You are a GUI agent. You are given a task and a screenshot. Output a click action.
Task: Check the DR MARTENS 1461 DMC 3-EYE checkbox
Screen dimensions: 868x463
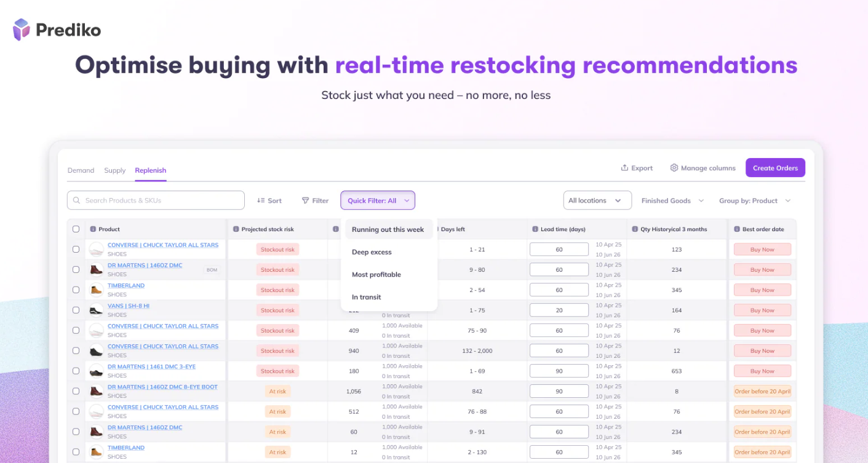(x=76, y=371)
